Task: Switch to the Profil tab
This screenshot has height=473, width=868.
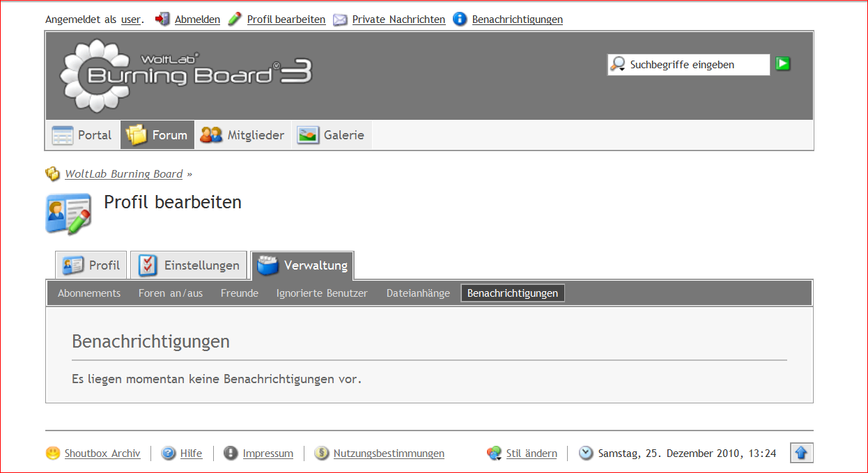Action: 91,265
